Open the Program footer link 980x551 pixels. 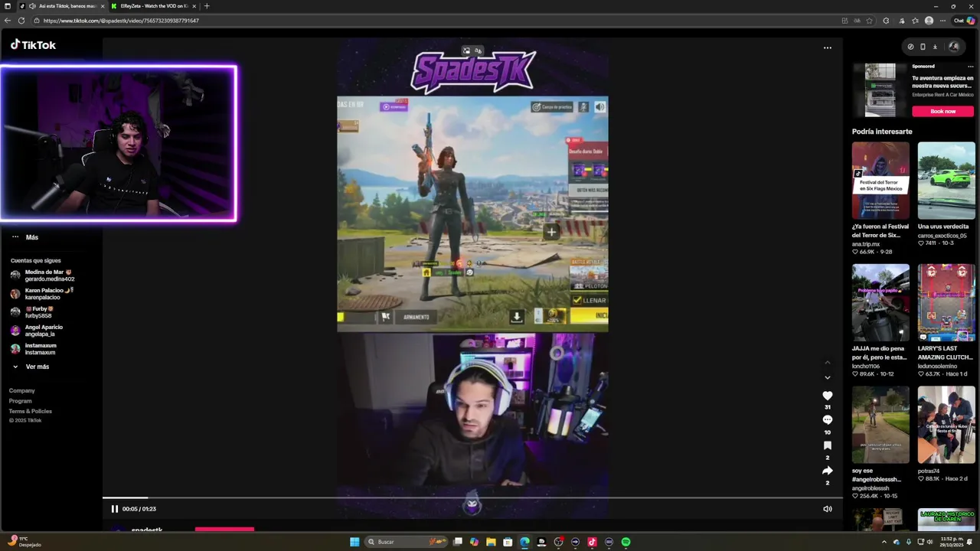pyautogui.click(x=21, y=401)
